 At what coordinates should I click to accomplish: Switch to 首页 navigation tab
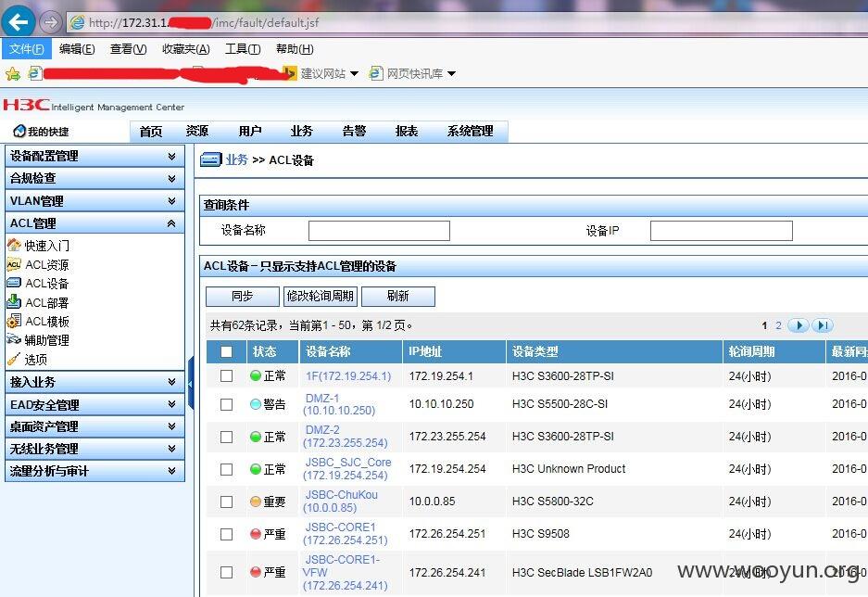coord(151,131)
